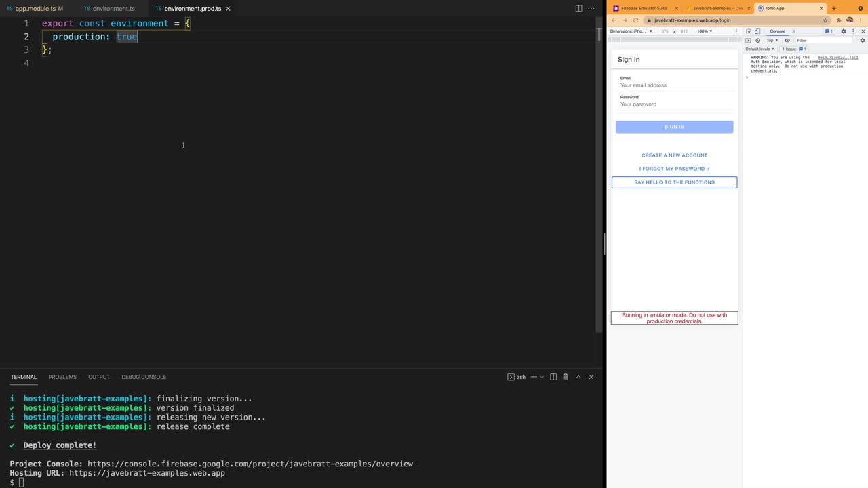Screen dimensions: 868x488
Task: Expand the Default levels dropdown
Action: click(759, 49)
